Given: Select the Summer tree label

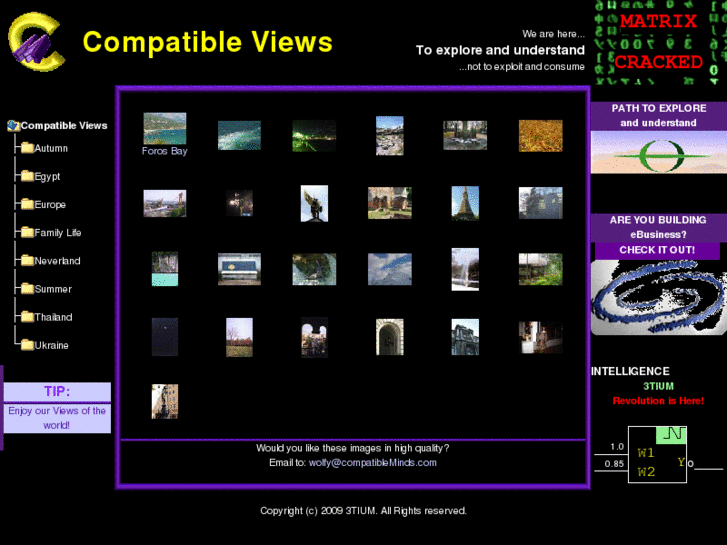Looking at the screenshot, I should (53, 289).
